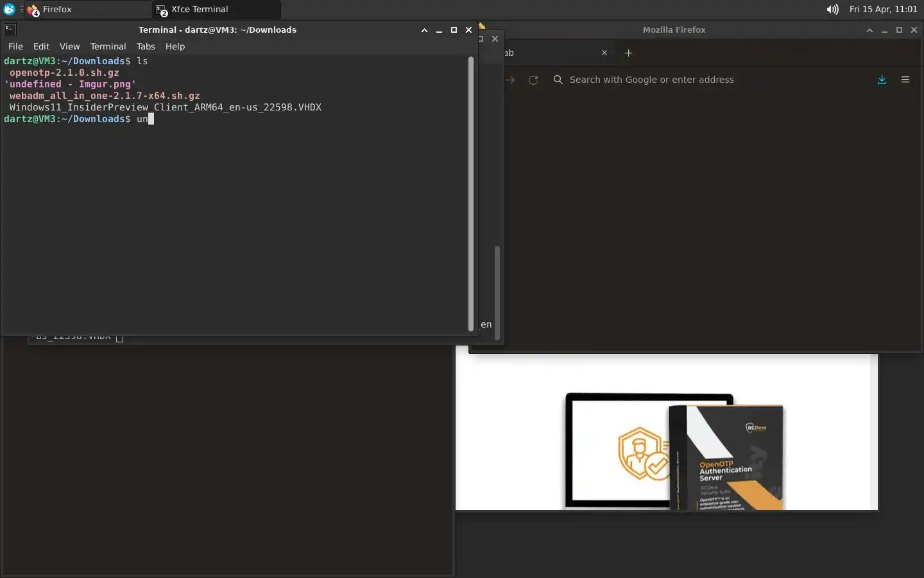
Task: Click 'undefined - Imgur.png' in the terminal output
Action: pos(70,84)
